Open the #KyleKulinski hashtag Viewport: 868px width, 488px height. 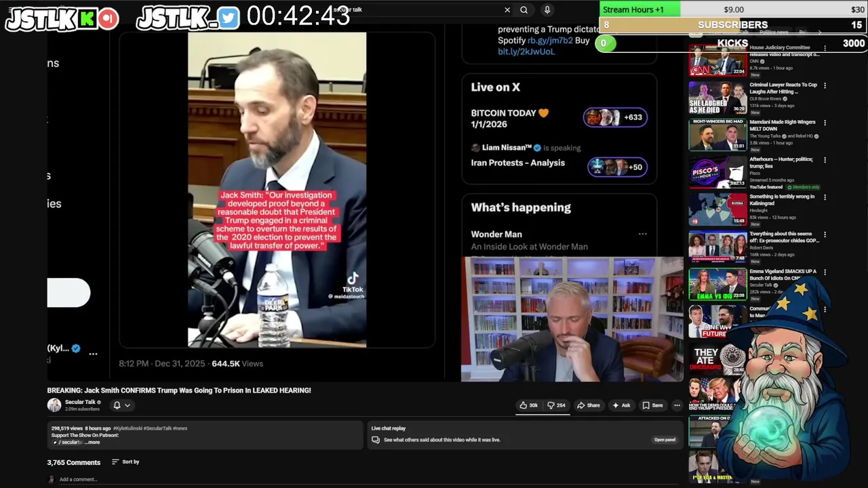click(128, 428)
